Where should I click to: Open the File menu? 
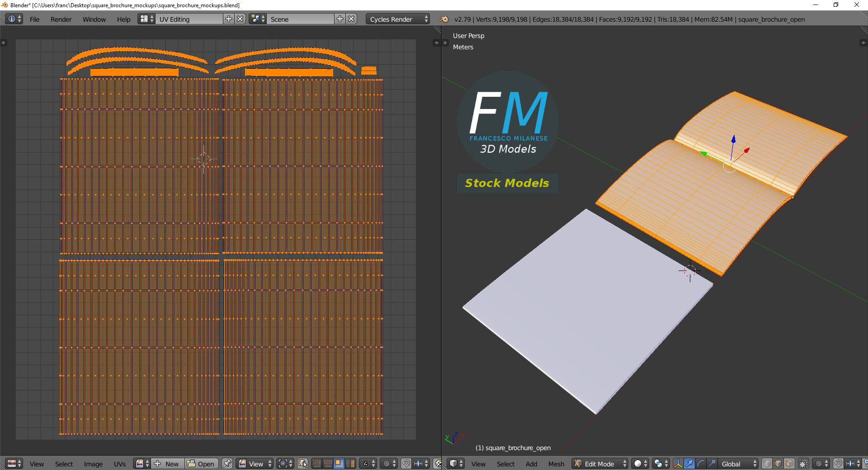pyautogui.click(x=34, y=19)
